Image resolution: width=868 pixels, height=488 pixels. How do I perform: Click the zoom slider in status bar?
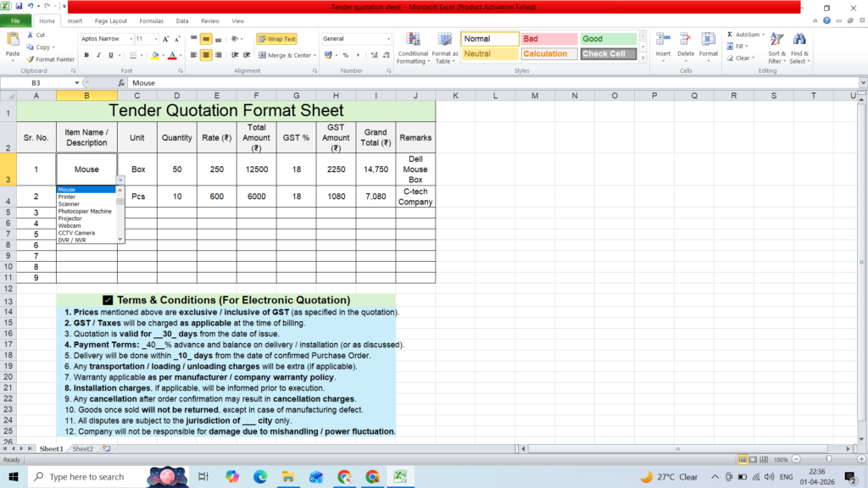coord(829,459)
